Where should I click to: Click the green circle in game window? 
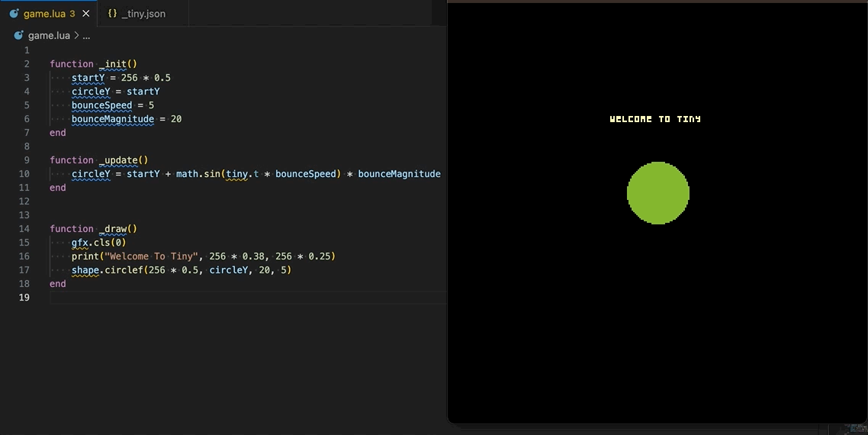658,193
